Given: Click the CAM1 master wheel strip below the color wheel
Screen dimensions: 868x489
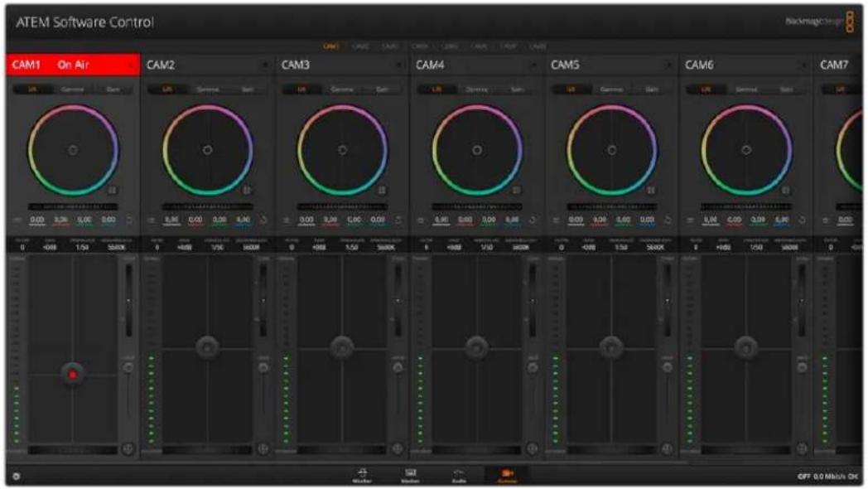Looking at the screenshot, I should 73,206.
